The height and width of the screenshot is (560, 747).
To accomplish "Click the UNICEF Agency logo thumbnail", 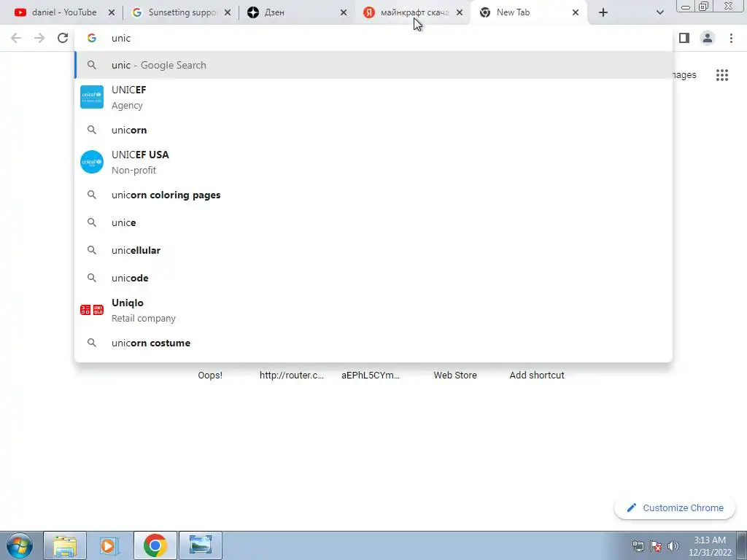I will 92,97.
